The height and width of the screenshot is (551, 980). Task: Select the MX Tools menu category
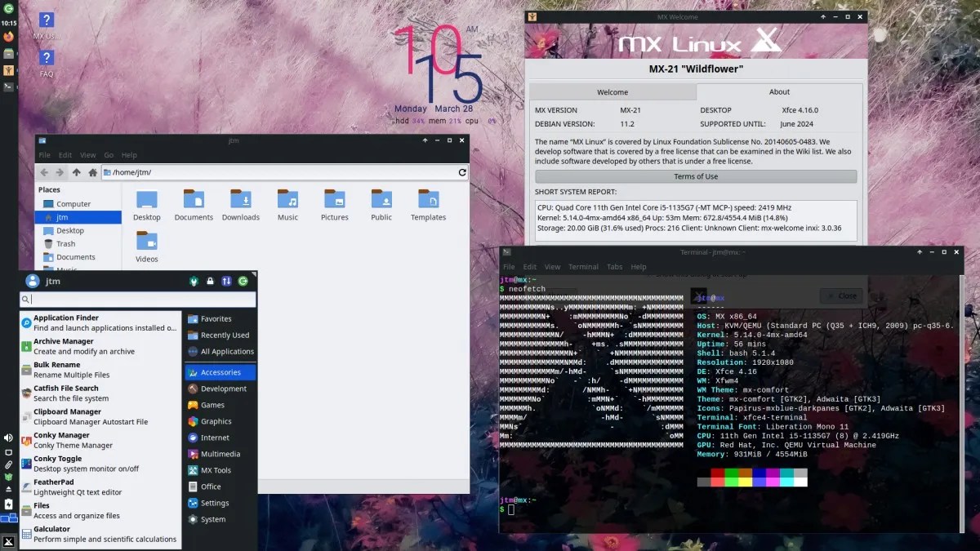[220, 470]
